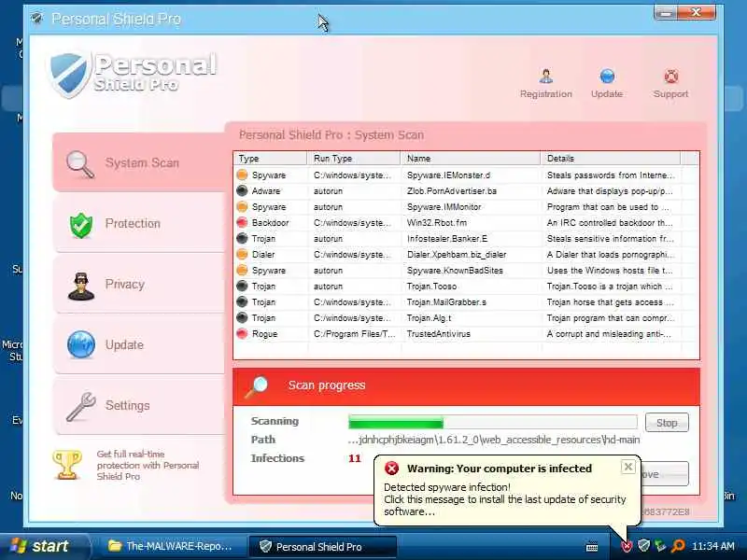Click the title bar shield icon
This screenshot has height=560, width=747.
click(x=36, y=19)
